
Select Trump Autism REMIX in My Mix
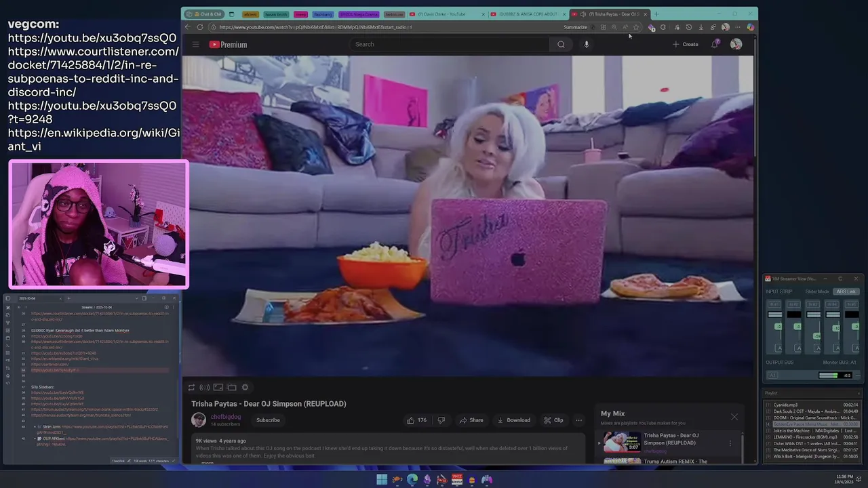[675, 462]
